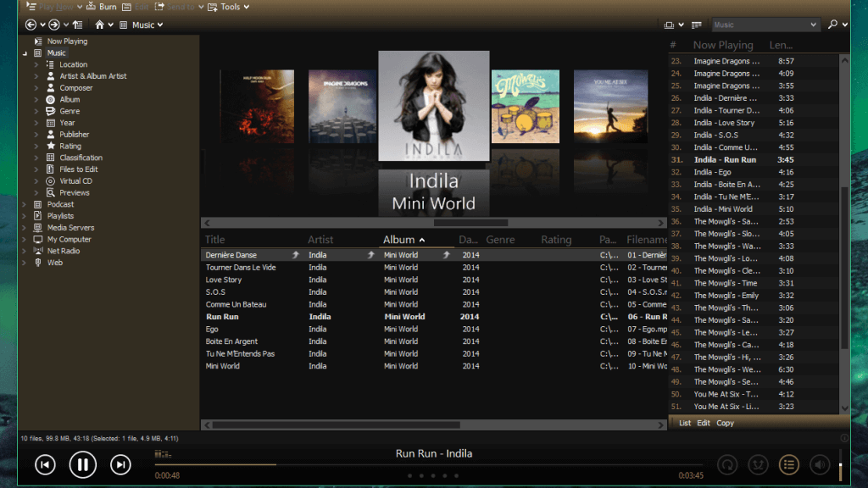Click the Classification icon in tree
The width and height of the screenshot is (868, 488).
[x=50, y=158]
